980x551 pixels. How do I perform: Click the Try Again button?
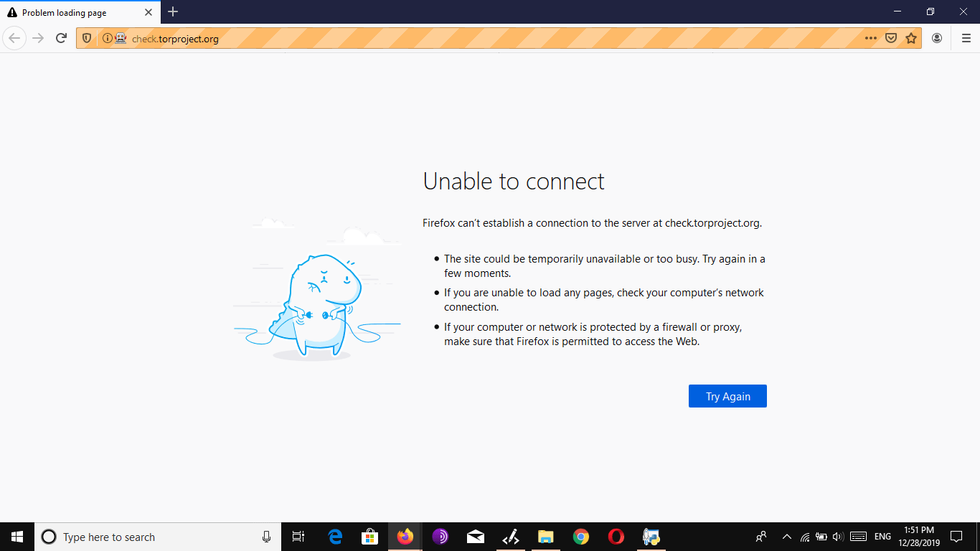(727, 396)
